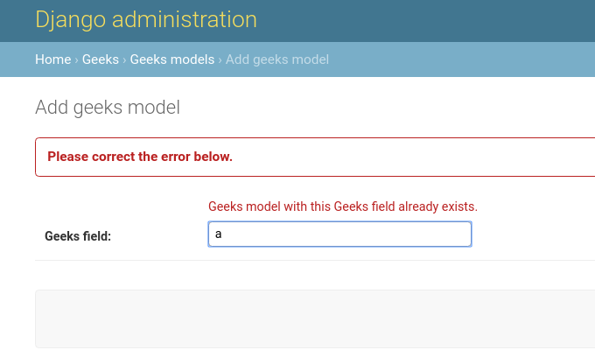595x364 pixels.
Task: Click the empty gray submit row panel
Action: tap(315, 319)
